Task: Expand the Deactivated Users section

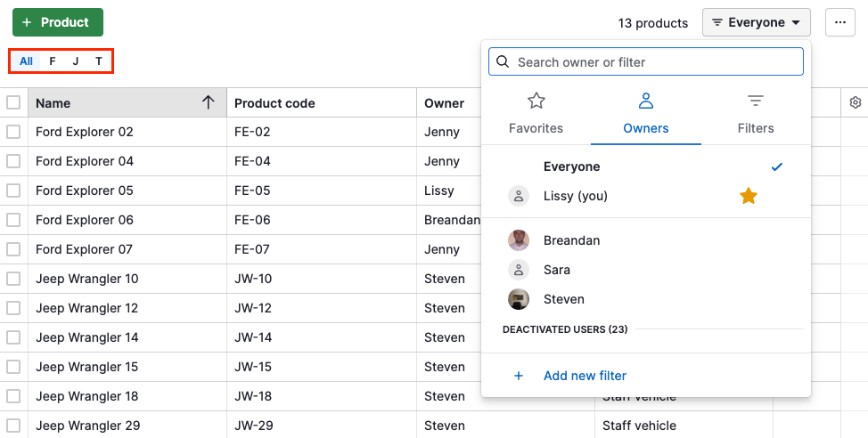Action: [x=565, y=329]
